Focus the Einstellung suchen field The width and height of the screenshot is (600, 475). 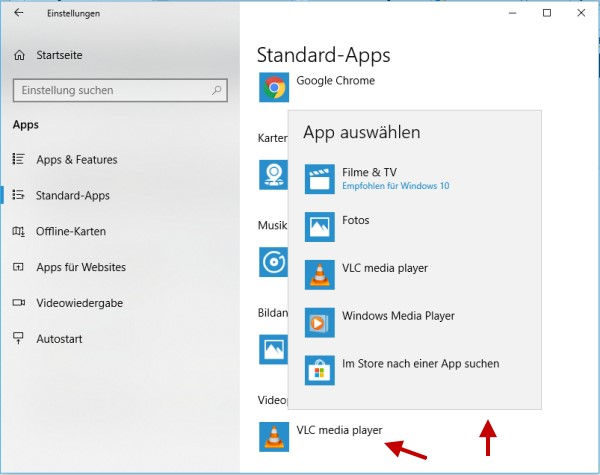point(120,90)
